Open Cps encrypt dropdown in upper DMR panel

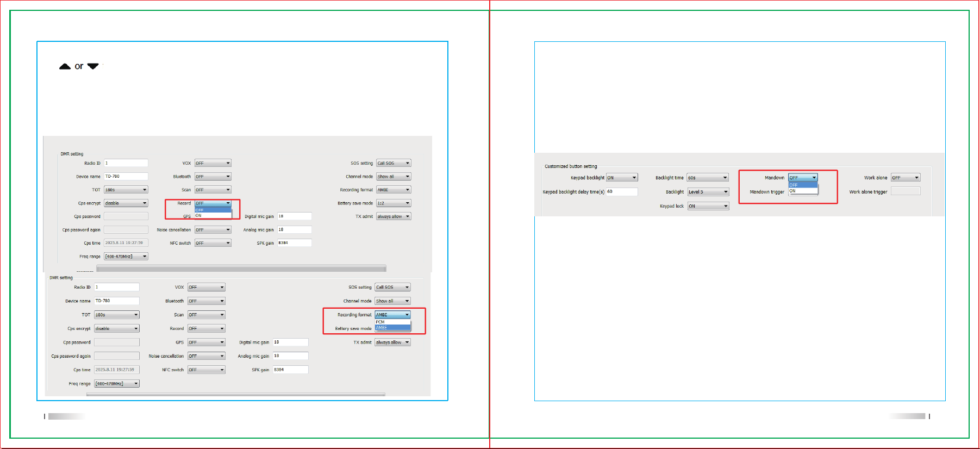[126, 203]
